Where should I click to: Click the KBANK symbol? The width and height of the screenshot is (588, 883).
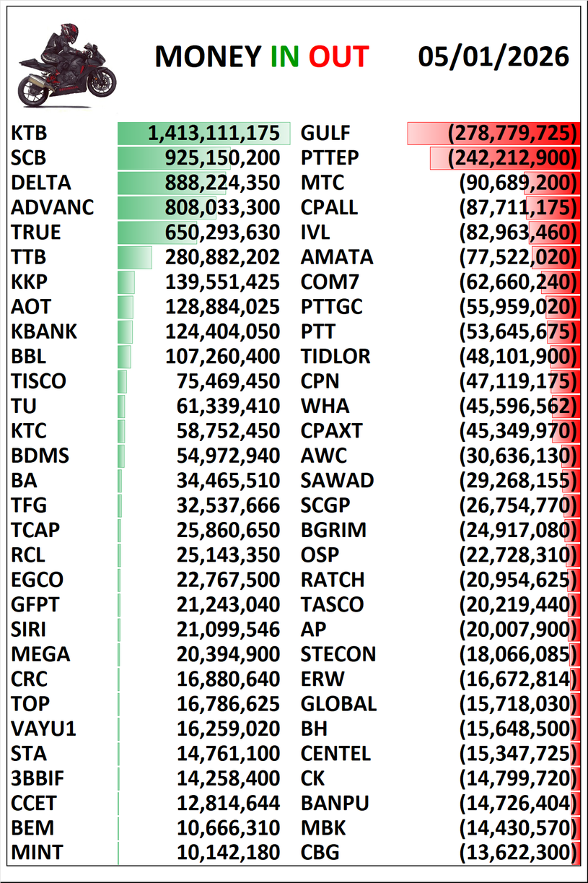click(44, 332)
